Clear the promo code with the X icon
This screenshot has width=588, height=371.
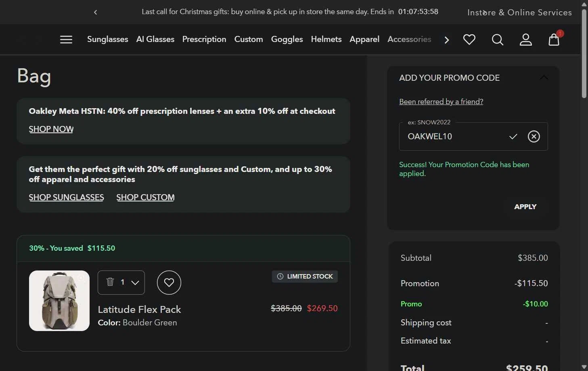534,136
